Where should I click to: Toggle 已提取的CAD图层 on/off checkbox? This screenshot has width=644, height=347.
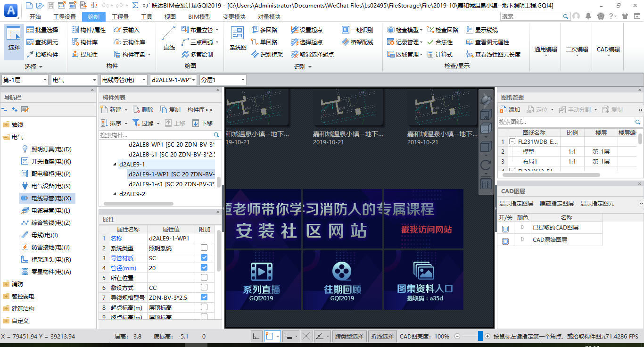pyautogui.click(x=505, y=229)
